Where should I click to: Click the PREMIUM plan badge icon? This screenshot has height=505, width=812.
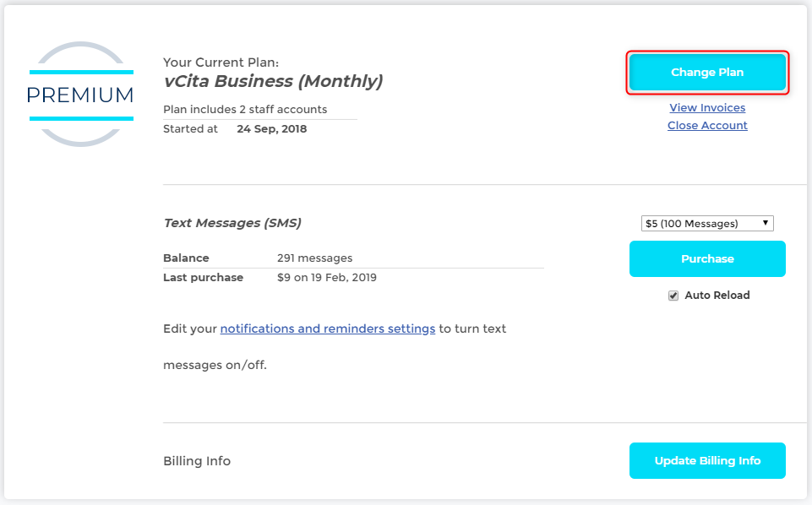pyautogui.click(x=81, y=95)
